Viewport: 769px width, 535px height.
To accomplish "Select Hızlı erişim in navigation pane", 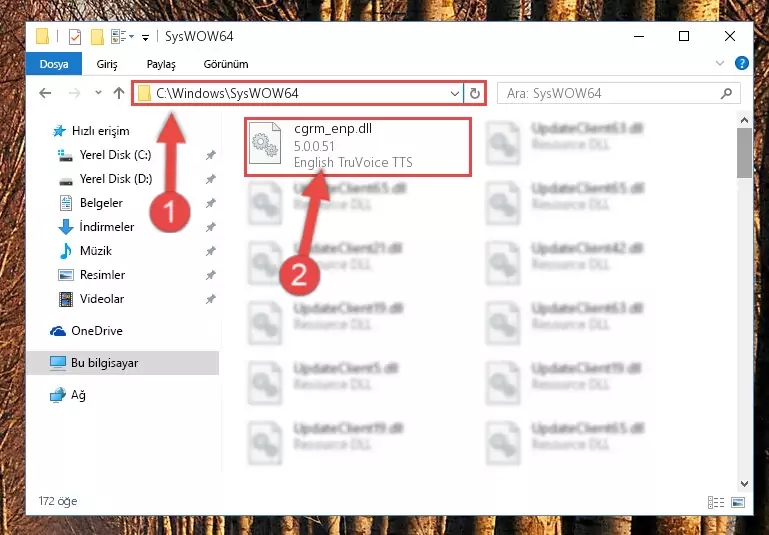I will [x=101, y=131].
